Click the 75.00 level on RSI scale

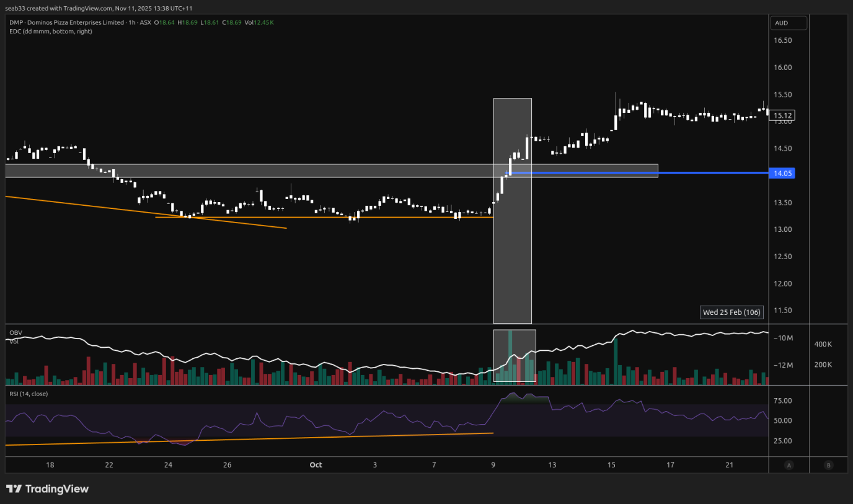tap(783, 401)
